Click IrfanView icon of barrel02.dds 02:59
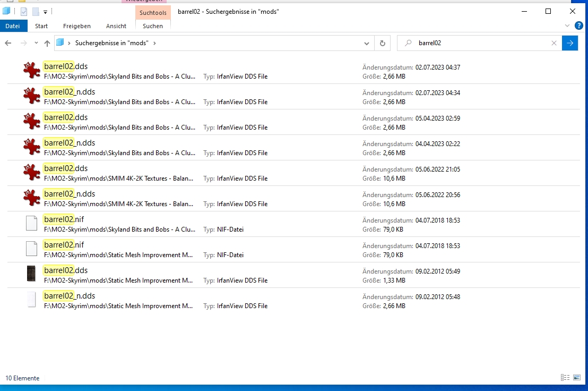The image size is (588, 391). pos(31,122)
